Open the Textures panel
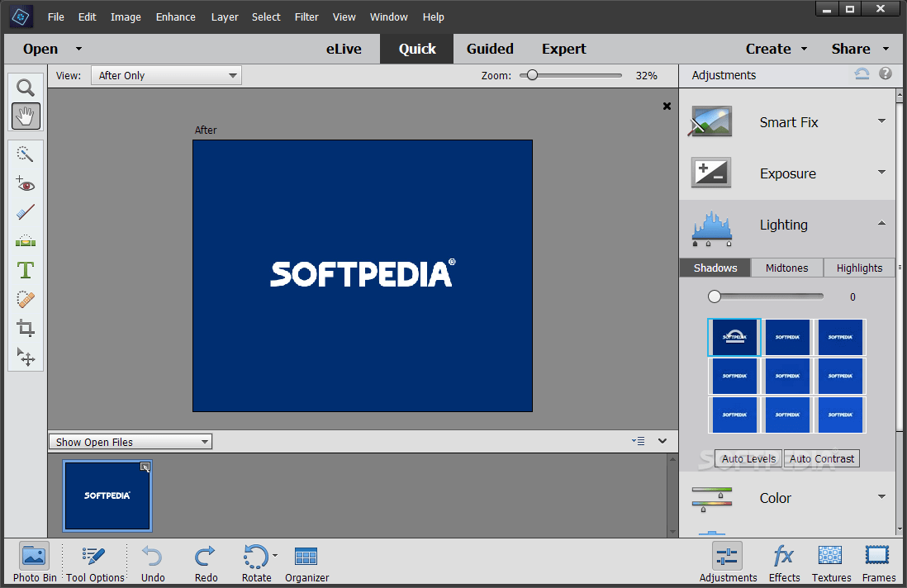Viewport: 907px width, 588px height. 831,562
